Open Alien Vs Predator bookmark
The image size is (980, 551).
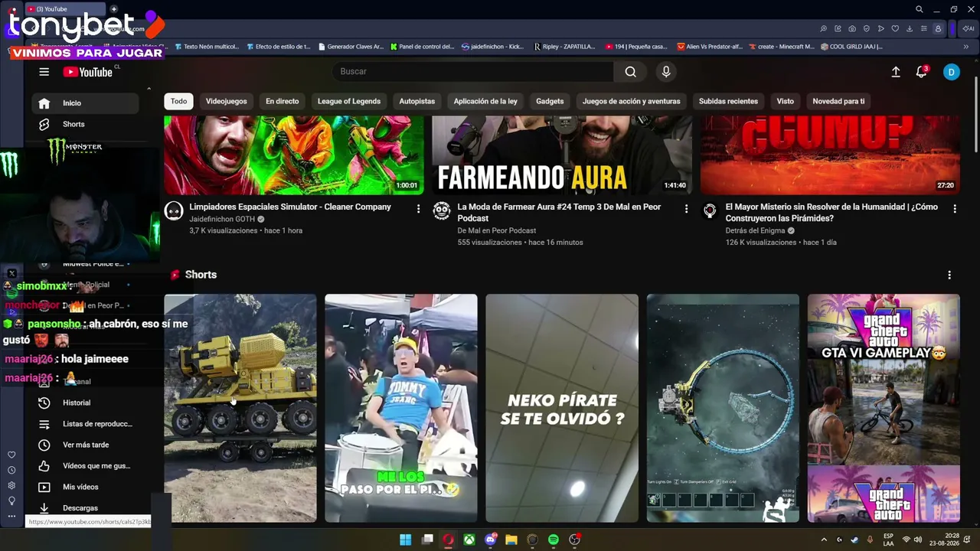coord(710,47)
